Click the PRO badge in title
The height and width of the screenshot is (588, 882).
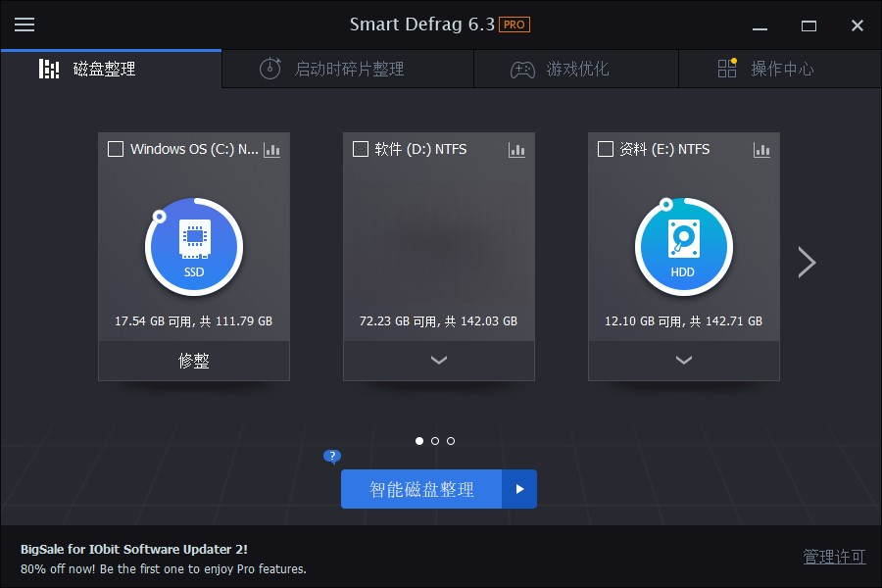514,24
